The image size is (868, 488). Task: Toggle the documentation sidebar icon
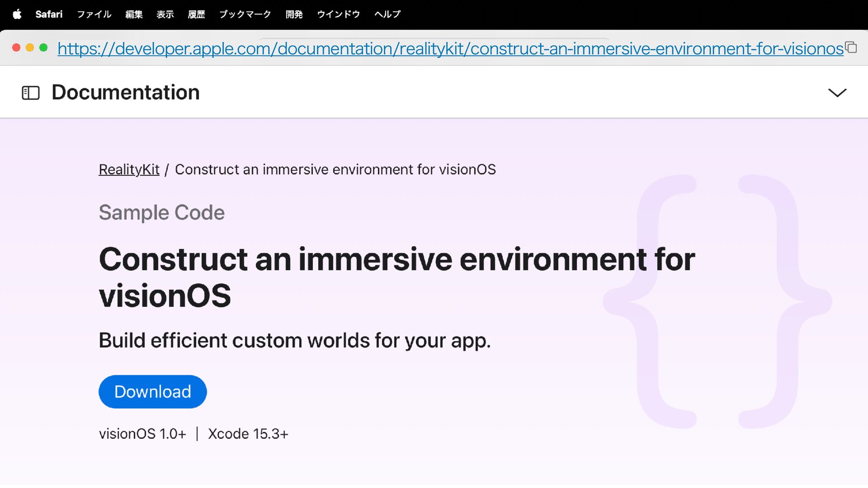tap(31, 93)
